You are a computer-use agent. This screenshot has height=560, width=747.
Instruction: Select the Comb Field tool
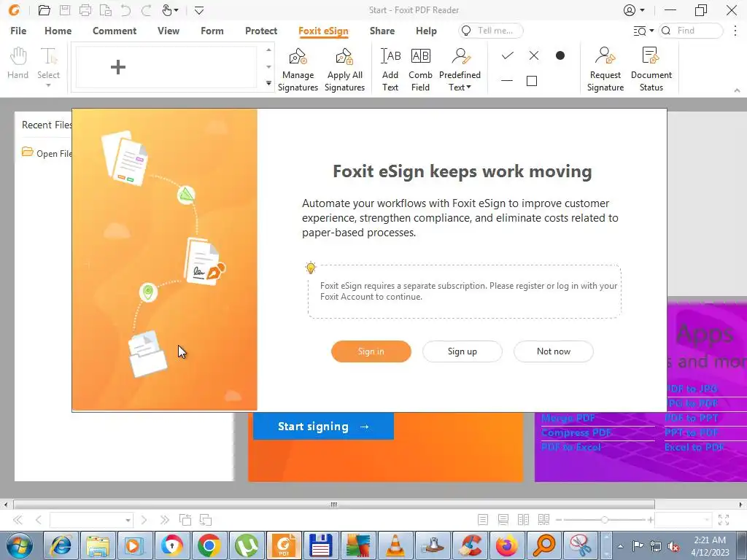pyautogui.click(x=420, y=69)
